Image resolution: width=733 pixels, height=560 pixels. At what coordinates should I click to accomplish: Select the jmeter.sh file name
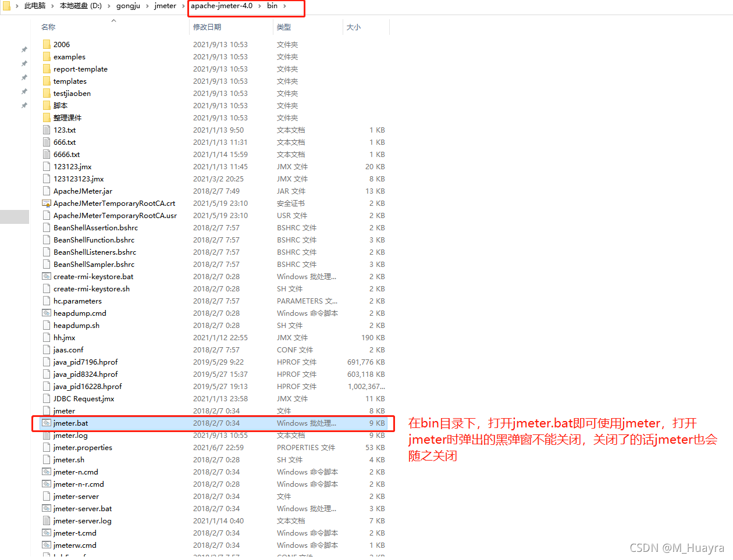point(69,459)
